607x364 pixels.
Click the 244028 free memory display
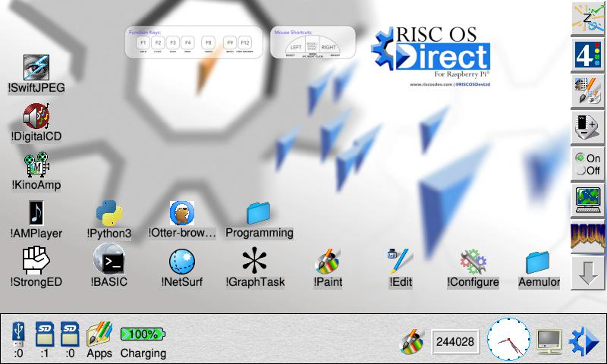(x=454, y=342)
